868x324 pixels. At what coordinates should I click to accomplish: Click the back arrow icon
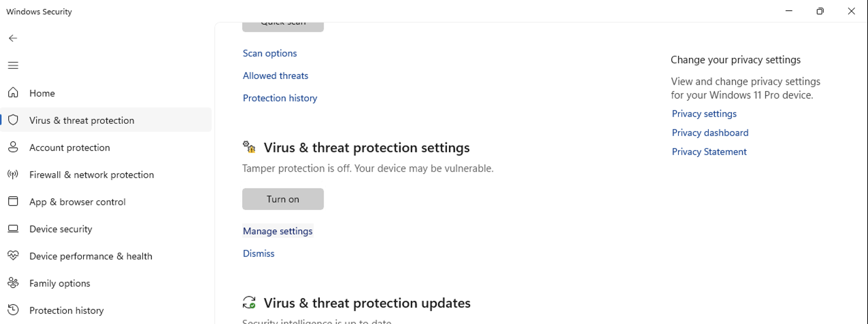coord(13,38)
